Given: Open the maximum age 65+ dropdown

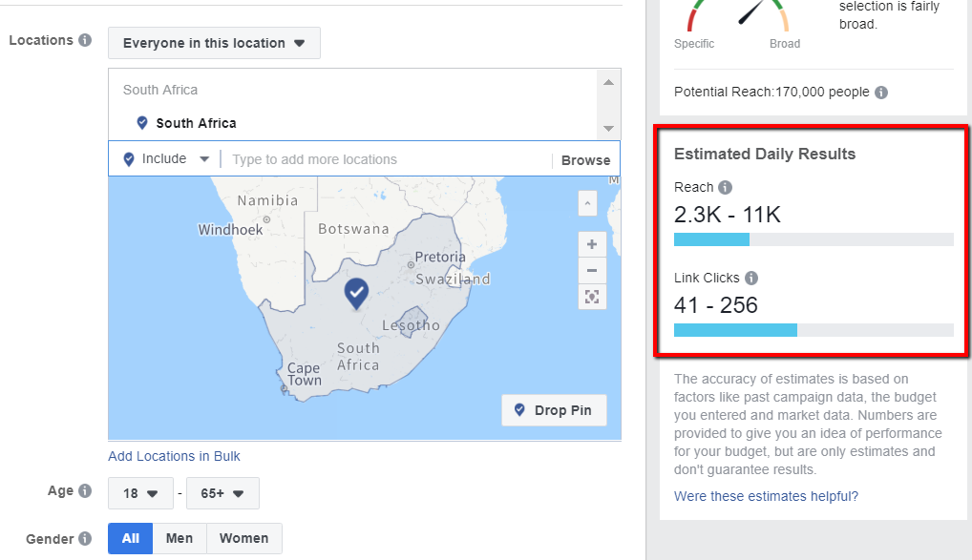Looking at the screenshot, I should [x=222, y=493].
